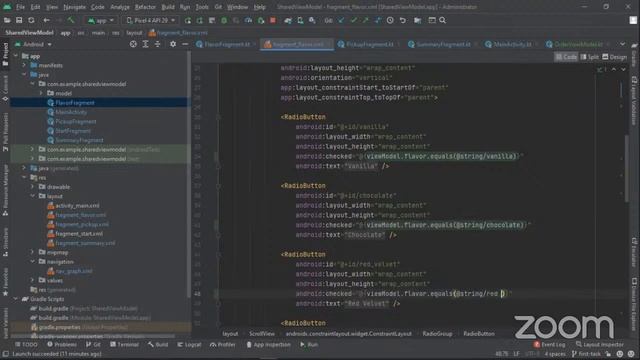Screen dimensions: 640x360
Task: Select FlavorFragment in project tree
Action: tap(75, 103)
